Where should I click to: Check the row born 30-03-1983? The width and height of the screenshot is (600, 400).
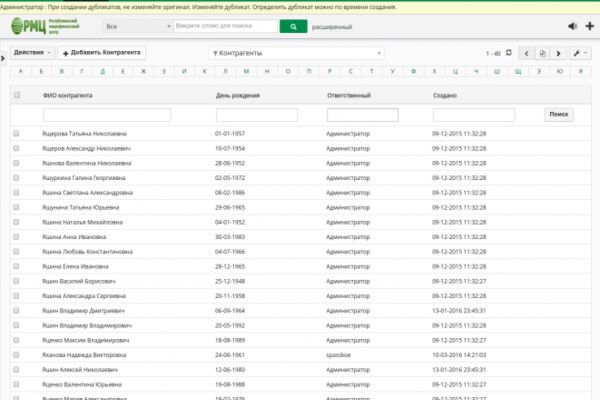click(16, 237)
